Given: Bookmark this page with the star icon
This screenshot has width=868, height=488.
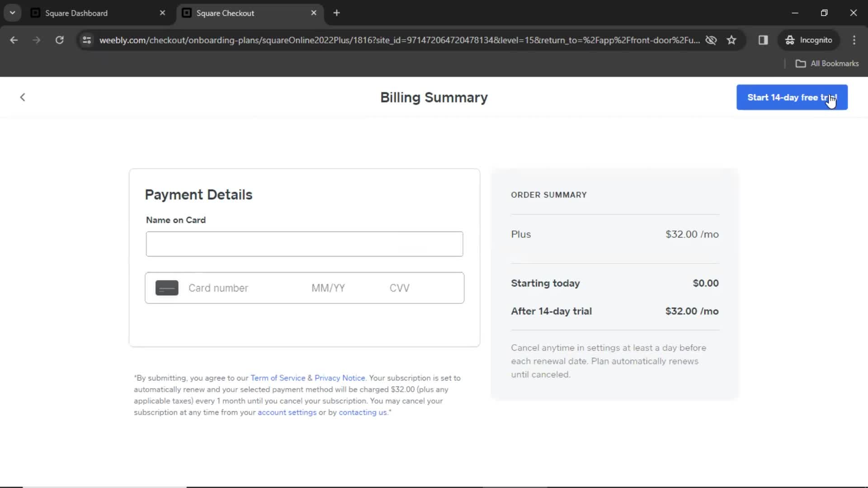Looking at the screenshot, I should [731, 40].
